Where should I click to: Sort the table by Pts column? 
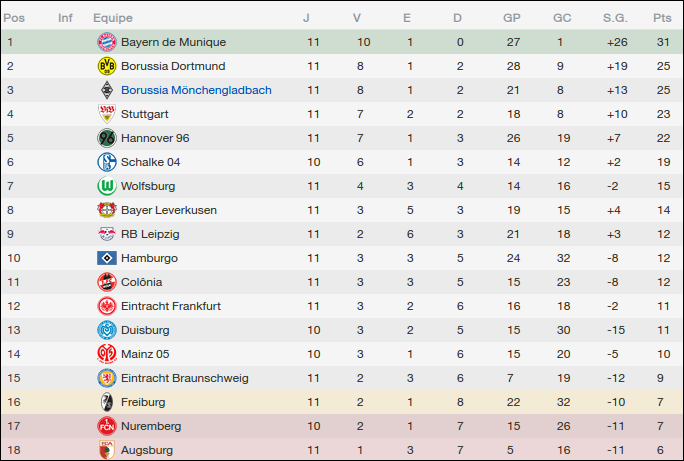click(662, 18)
